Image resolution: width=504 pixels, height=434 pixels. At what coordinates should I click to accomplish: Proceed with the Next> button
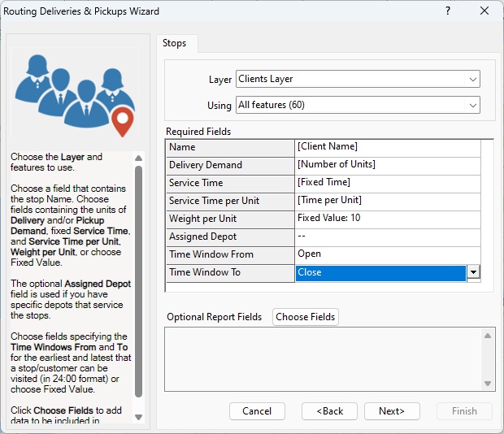tap(392, 411)
